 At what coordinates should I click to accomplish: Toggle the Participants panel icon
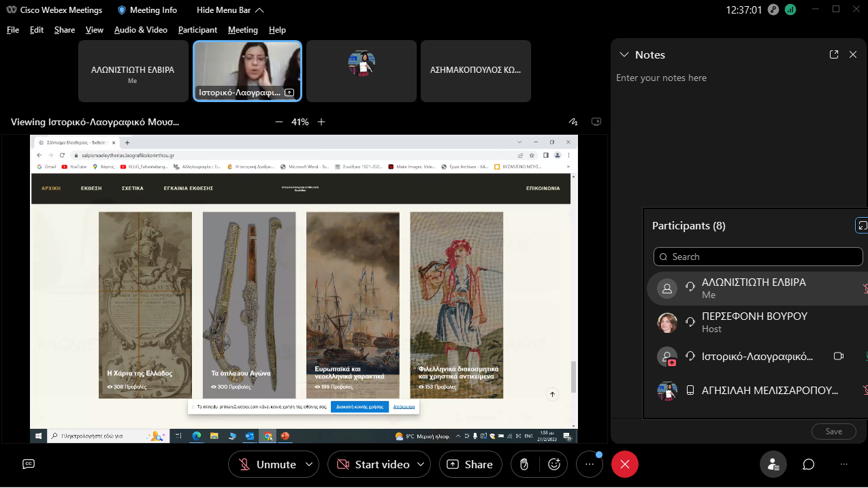coord(773,464)
